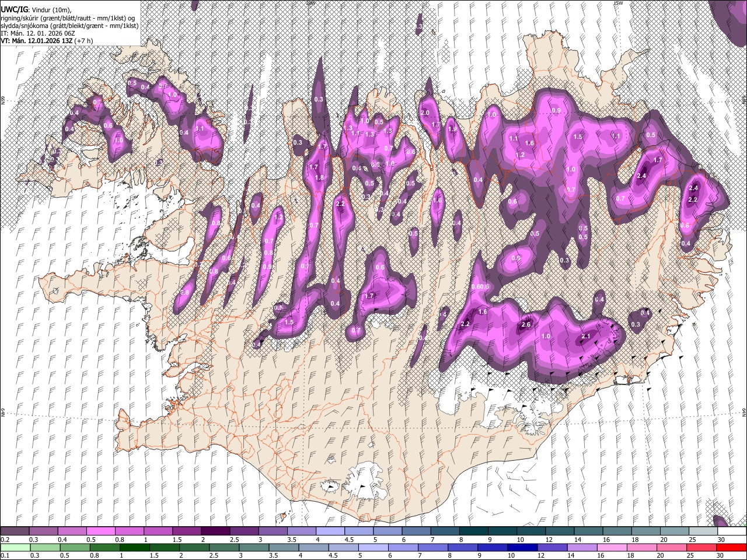Click the bright red rain legend swatch
The width and height of the screenshot is (747, 560).
[x=731, y=547]
